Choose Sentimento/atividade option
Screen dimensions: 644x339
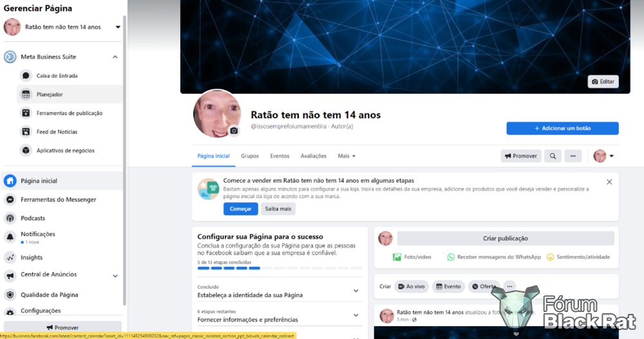578,257
